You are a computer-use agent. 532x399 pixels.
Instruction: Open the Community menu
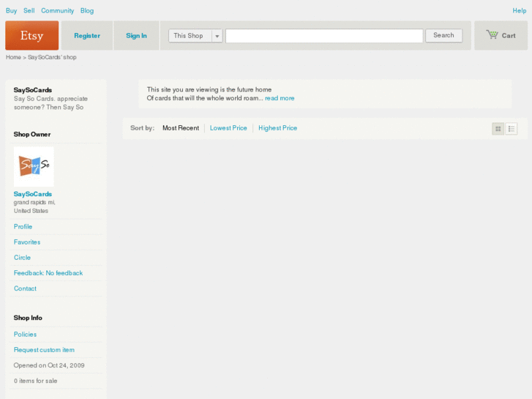tap(57, 10)
